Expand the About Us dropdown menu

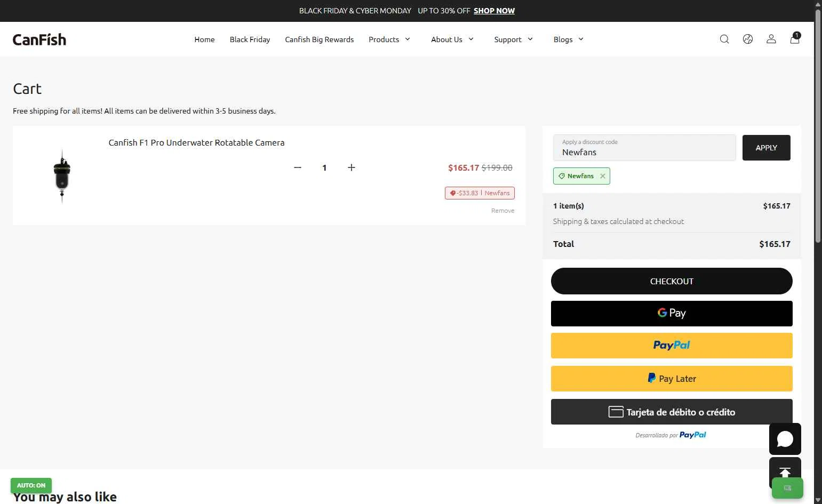click(x=452, y=39)
